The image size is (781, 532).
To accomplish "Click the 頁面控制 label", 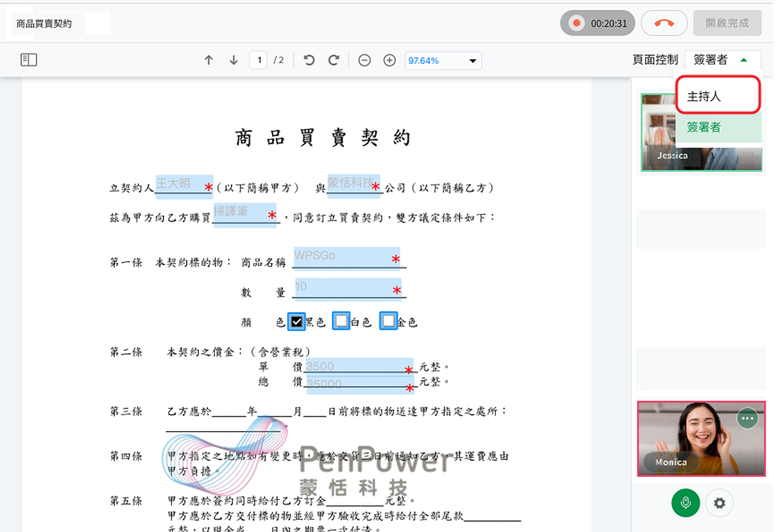I will click(655, 60).
